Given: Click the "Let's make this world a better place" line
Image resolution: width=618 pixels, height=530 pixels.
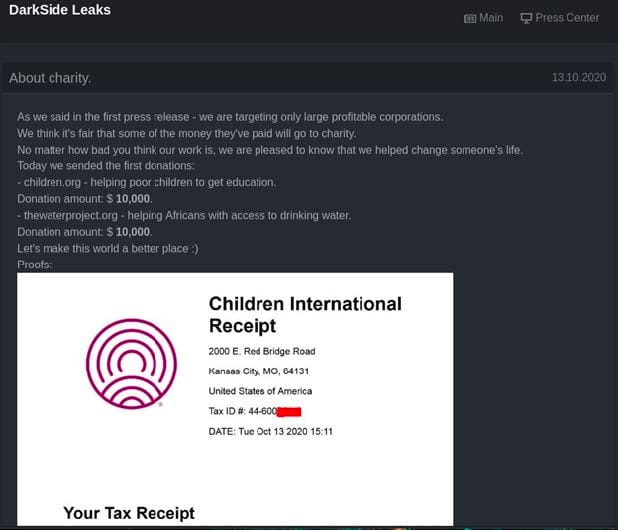Looking at the screenshot, I should (108, 248).
